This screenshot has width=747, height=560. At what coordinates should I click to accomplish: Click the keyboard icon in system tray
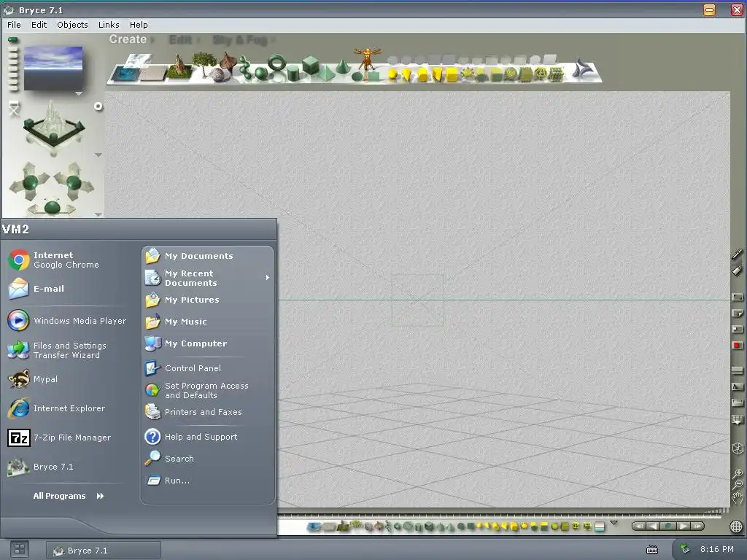651,550
